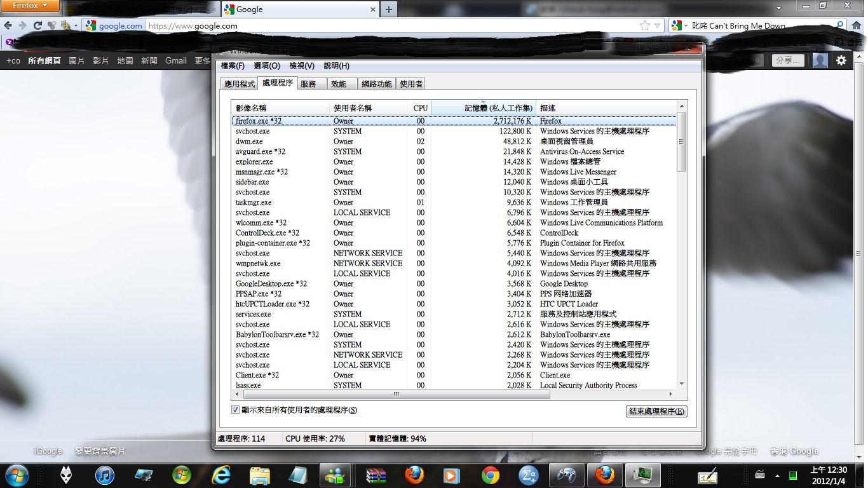Select the explorer.exe process row
The image size is (868, 488).
click(x=454, y=161)
